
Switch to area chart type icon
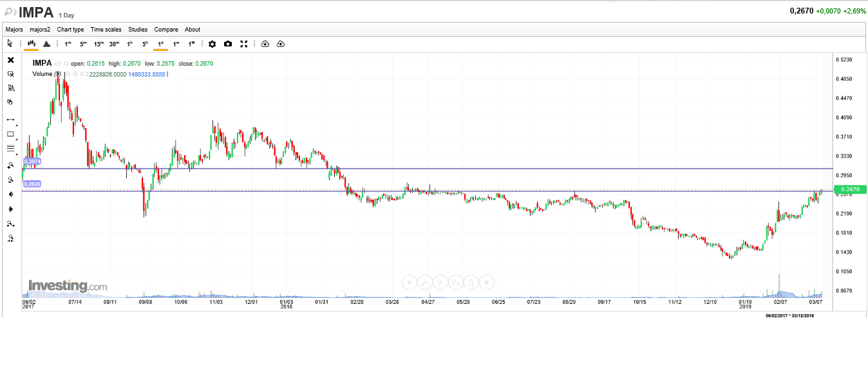point(46,44)
